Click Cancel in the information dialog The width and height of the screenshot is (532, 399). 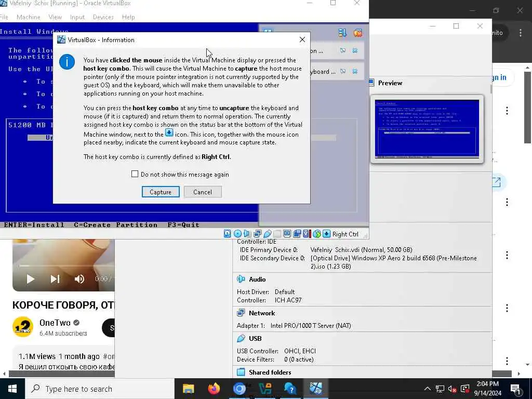[x=203, y=192]
